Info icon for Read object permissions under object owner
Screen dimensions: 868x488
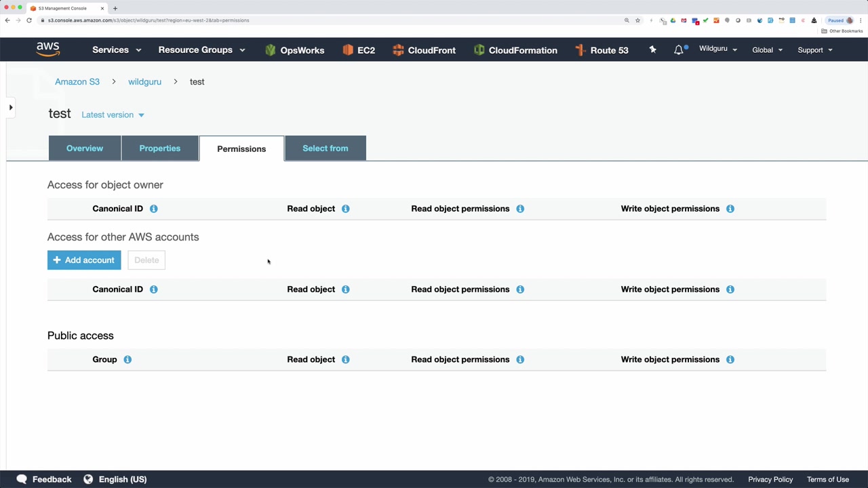[x=520, y=209]
